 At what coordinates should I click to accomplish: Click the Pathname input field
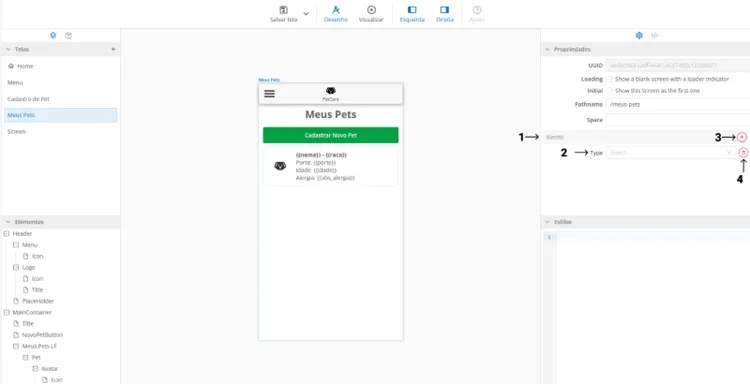point(678,104)
